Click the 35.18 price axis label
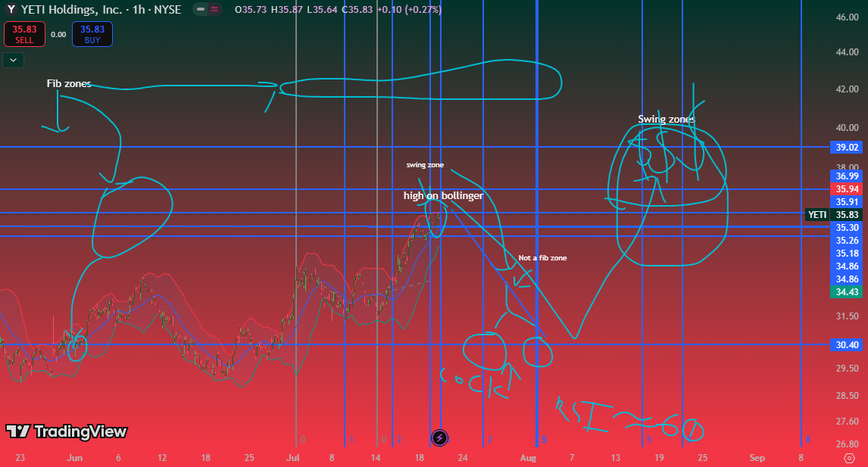The image size is (868, 467). (x=847, y=253)
